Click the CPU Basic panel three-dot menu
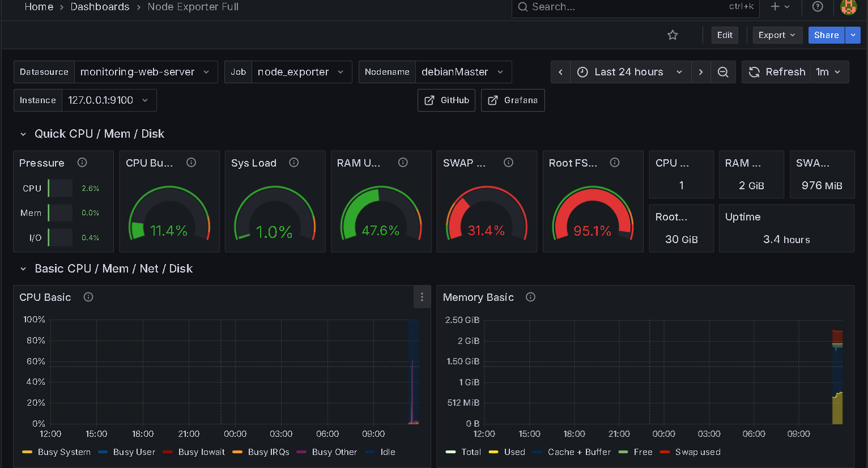The height and width of the screenshot is (468, 868). pos(422,297)
